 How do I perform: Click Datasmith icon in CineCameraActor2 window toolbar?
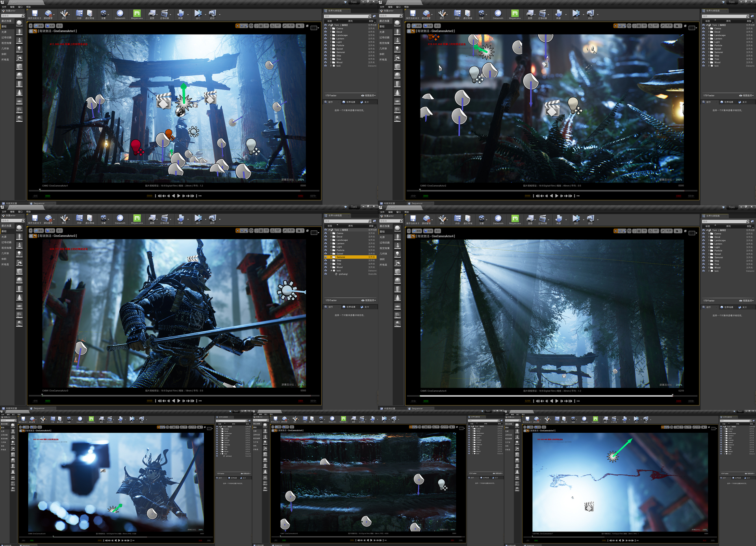498,13
